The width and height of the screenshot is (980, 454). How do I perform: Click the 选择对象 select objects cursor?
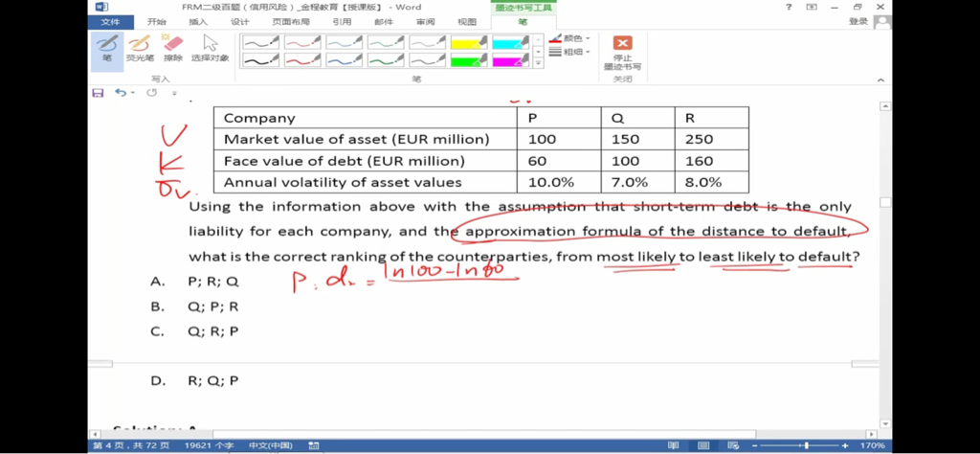(210, 49)
